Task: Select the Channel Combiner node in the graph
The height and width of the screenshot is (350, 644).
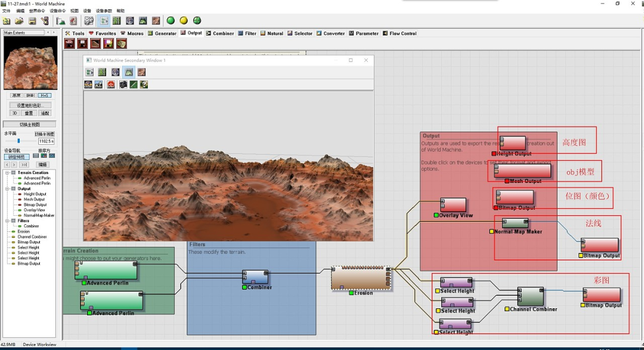Action: pos(530,296)
